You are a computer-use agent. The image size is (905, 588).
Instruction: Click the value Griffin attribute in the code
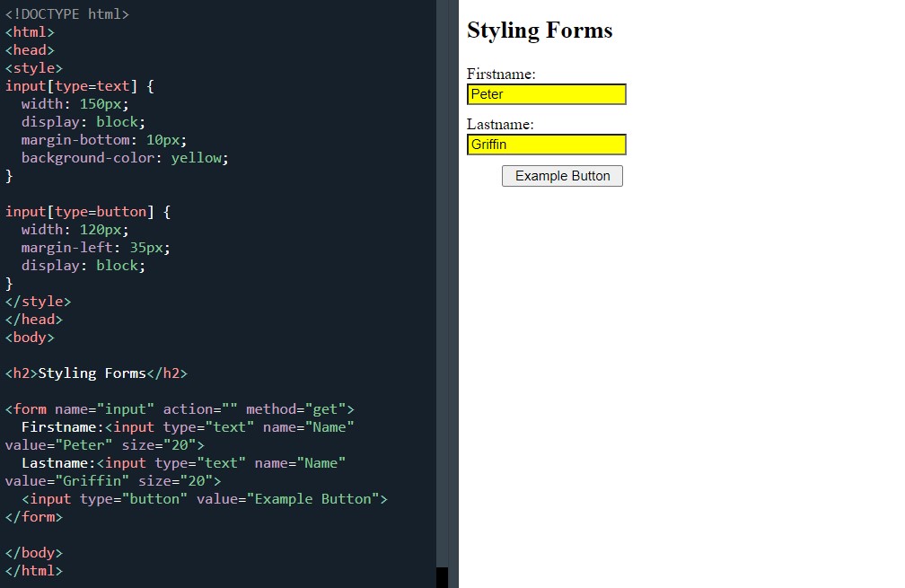pos(54,480)
